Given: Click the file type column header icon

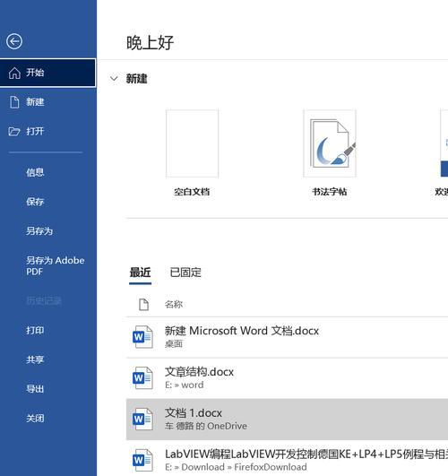Looking at the screenshot, I should pyautogui.click(x=143, y=305).
